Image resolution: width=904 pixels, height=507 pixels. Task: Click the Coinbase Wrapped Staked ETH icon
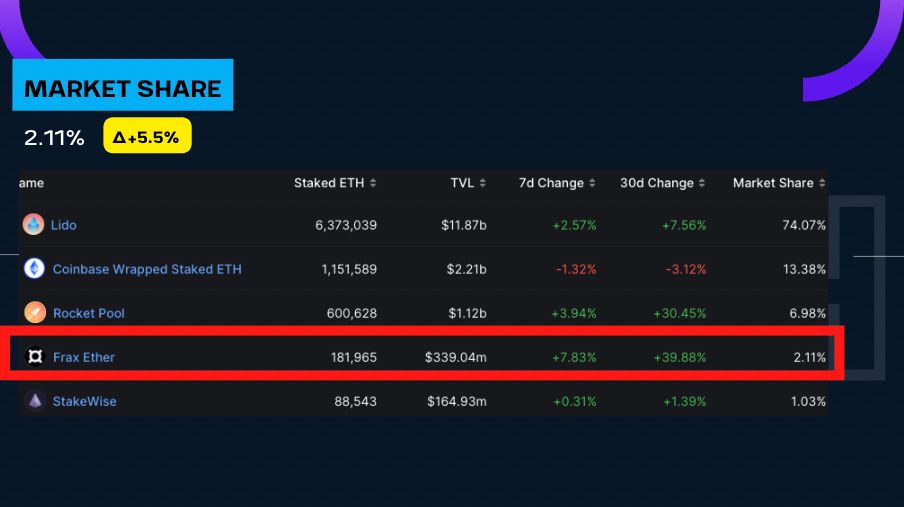tap(34, 269)
